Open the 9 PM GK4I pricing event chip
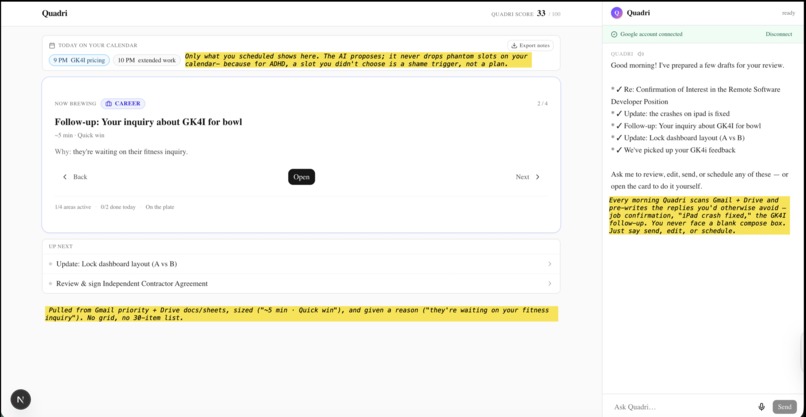The width and height of the screenshot is (806, 417). point(80,60)
